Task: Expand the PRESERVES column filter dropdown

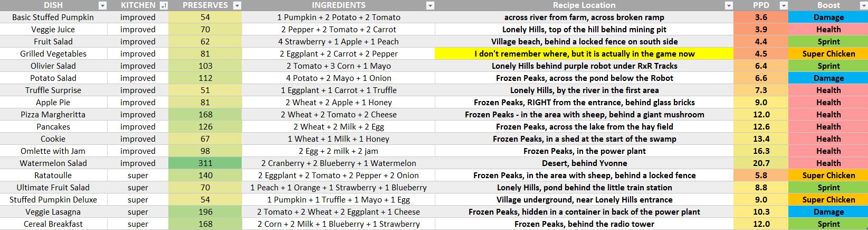Action: pos(237,6)
